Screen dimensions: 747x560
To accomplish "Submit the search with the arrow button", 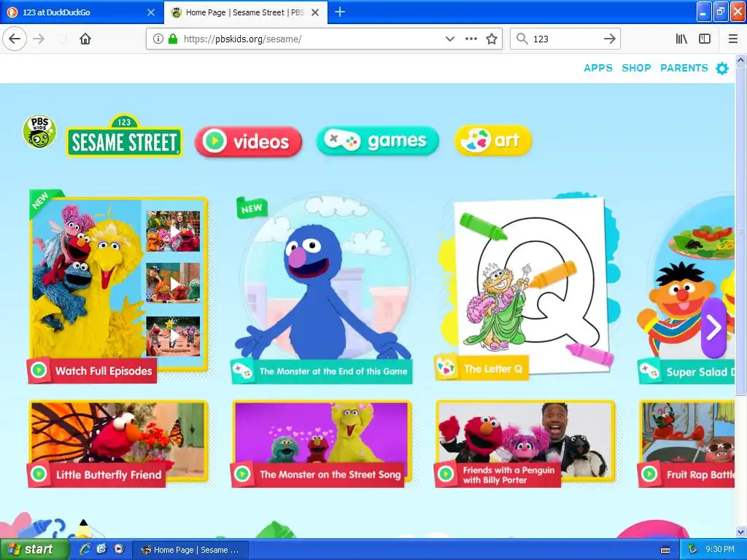I will click(610, 39).
